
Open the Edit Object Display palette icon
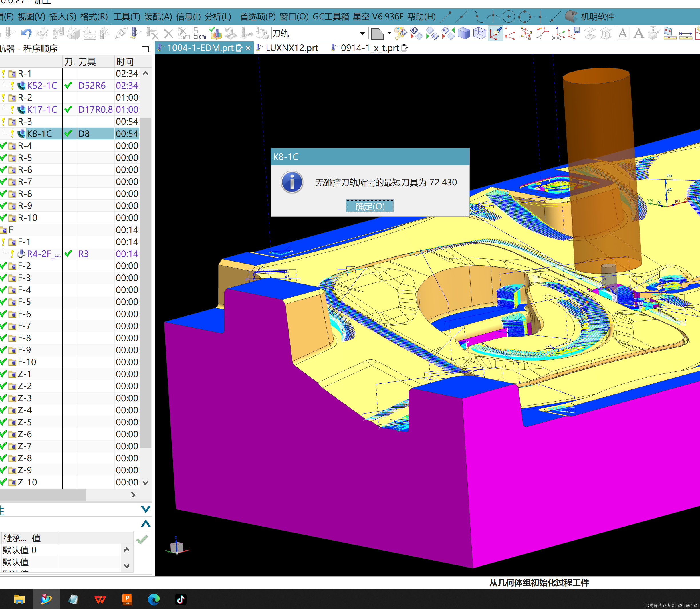click(401, 33)
